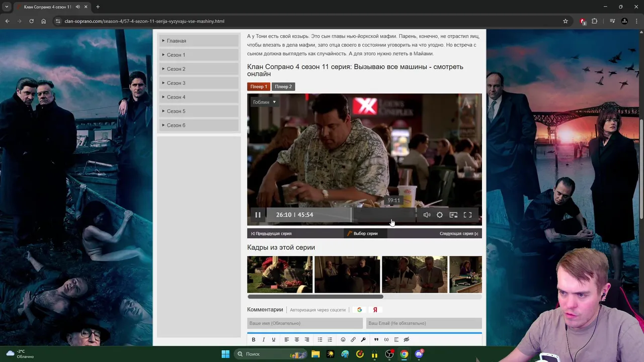The image size is (644, 362).
Task: Enter fullscreen video mode
Action: [467, 215]
